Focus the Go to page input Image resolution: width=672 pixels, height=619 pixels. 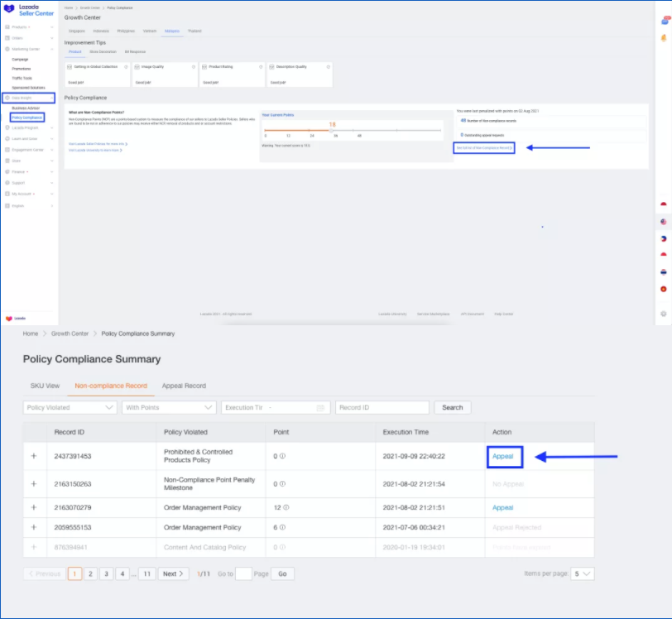[x=243, y=573]
